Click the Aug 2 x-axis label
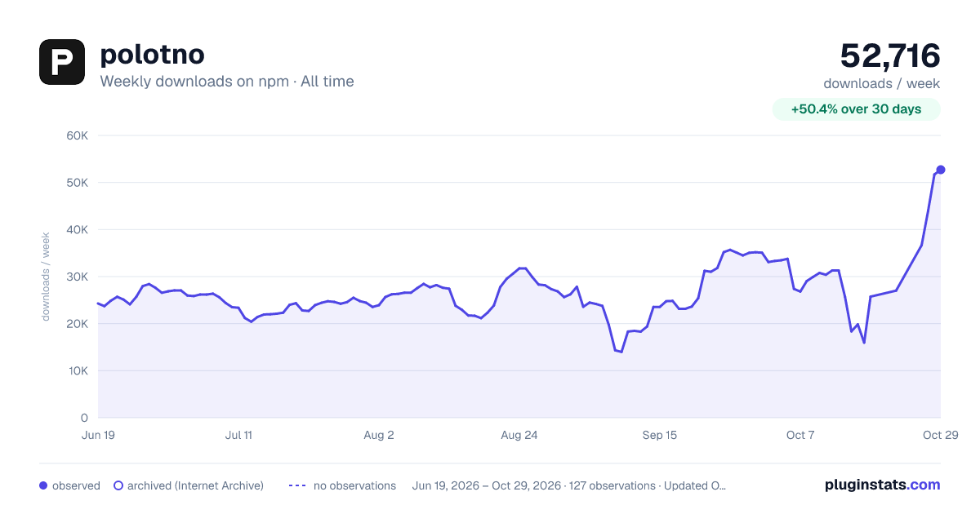This screenshot has height=514, width=980. (x=379, y=435)
